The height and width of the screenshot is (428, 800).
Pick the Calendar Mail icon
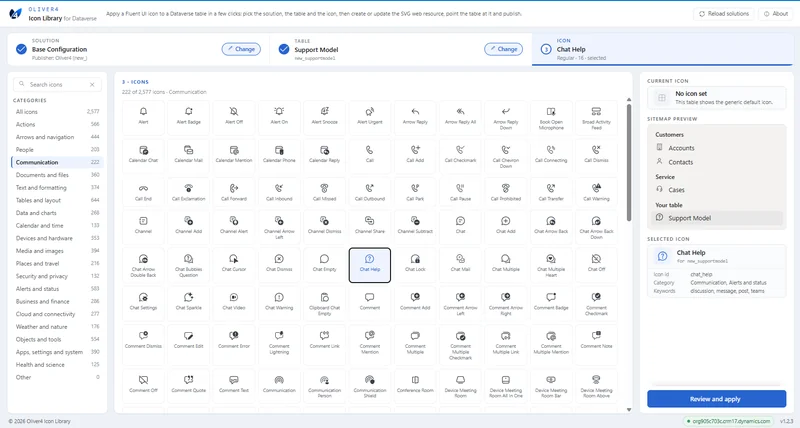pos(189,156)
